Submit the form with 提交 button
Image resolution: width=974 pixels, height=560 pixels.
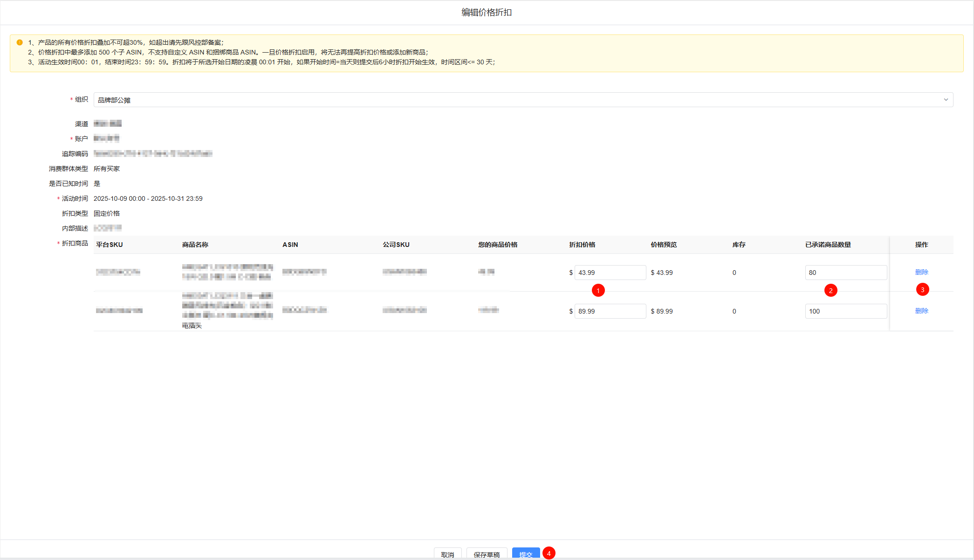(x=526, y=554)
